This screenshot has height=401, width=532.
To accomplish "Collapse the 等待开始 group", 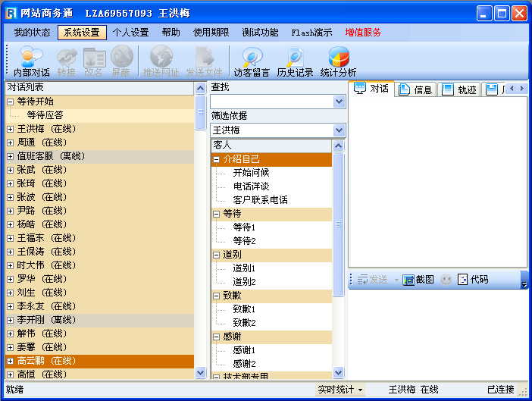I will pyautogui.click(x=11, y=102).
